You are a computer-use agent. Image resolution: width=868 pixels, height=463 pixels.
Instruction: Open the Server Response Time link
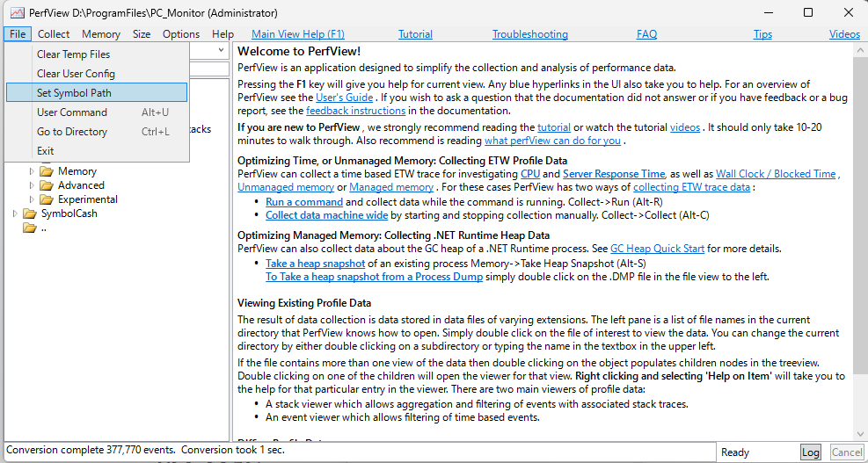[x=615, y=174]
